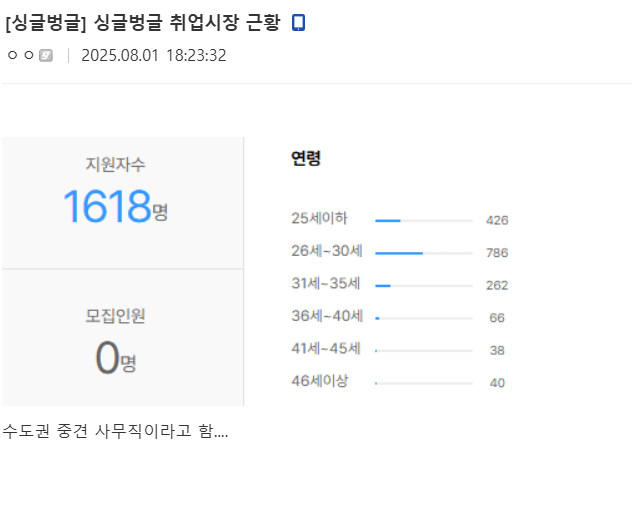Click the 41세~45세 age row label

point(327,349)
